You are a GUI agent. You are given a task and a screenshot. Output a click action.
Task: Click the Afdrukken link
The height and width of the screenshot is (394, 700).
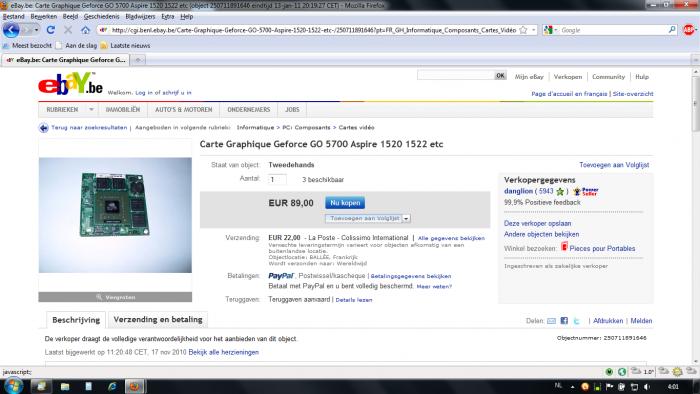[608, 321]
